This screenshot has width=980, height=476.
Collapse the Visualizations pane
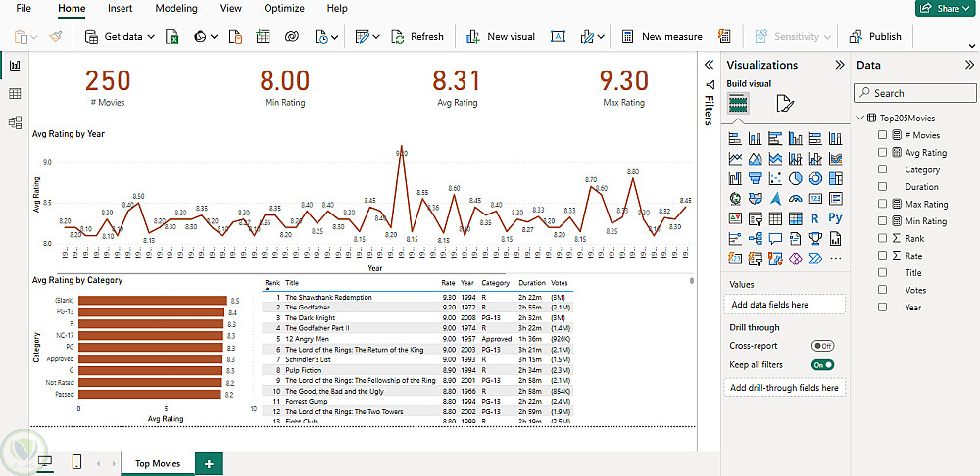point(840,65)
